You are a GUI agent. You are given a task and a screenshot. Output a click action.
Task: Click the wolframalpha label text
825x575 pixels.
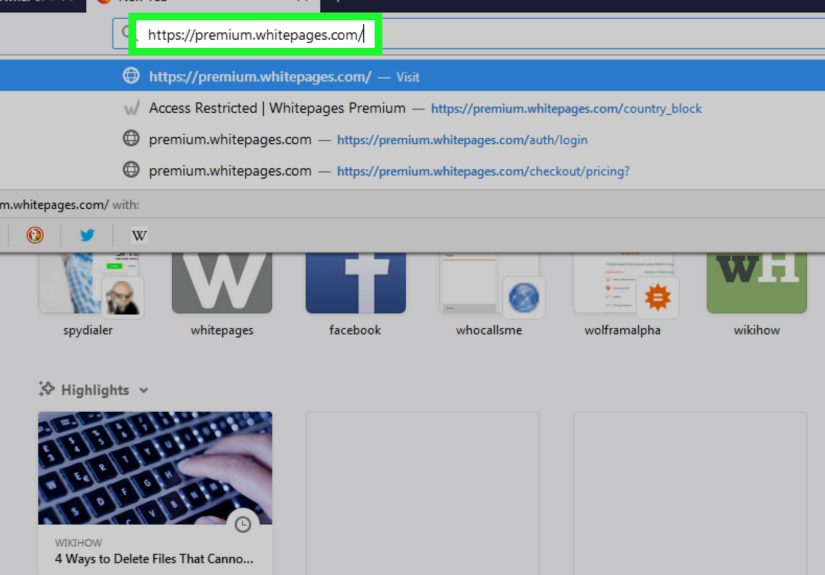(x=622, y=330)
